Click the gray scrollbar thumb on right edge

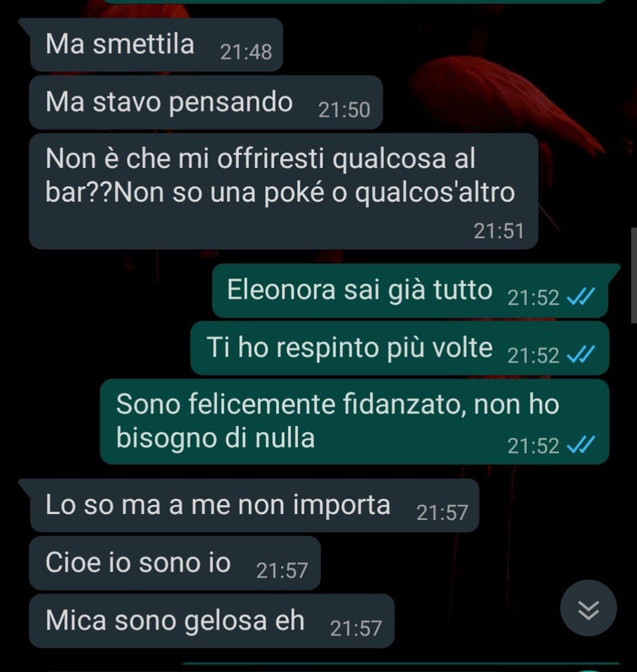tap(634, 275)
